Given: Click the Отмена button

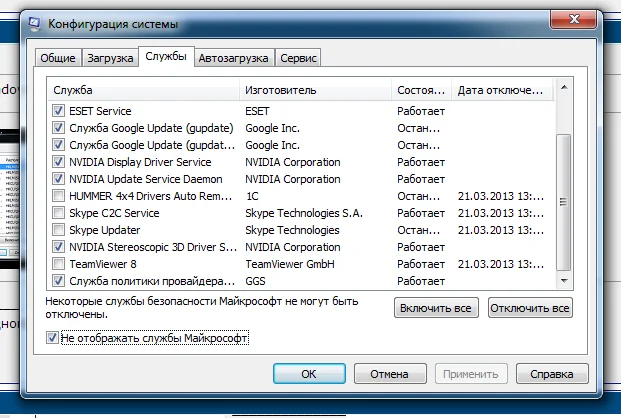Looking at the screenshot, I should (x=390, y=374).
